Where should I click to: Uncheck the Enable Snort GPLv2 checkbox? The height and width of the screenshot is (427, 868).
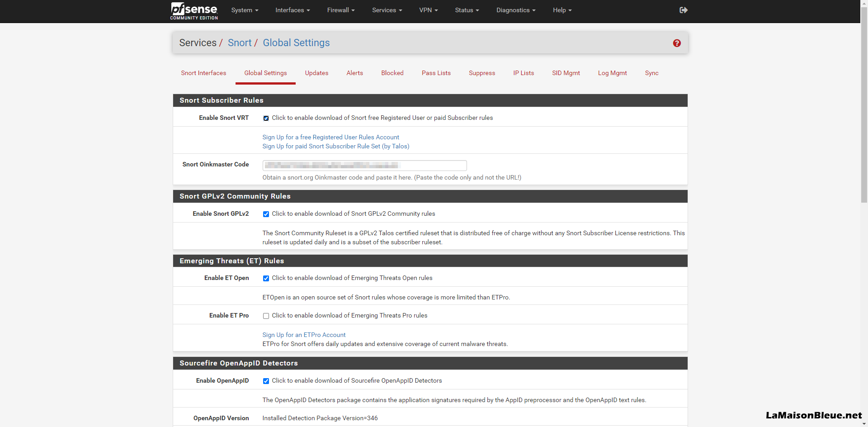click(x=266, y=214)
